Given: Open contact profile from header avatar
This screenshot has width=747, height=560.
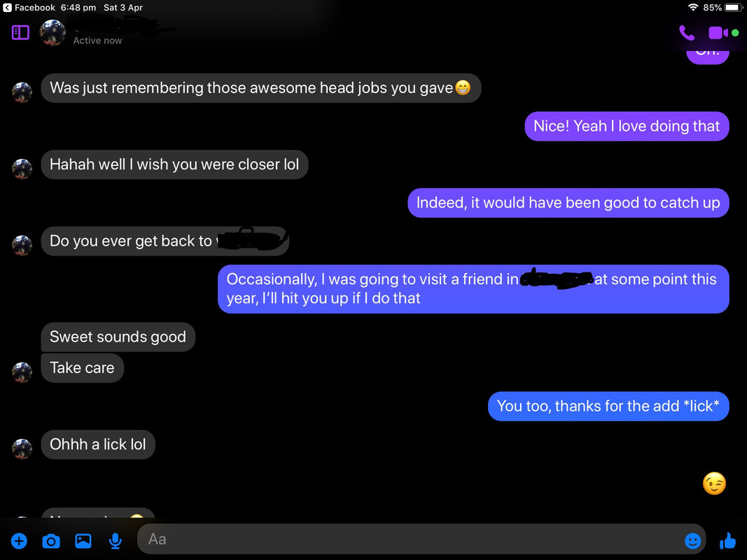Looking at the screenshot, I should pyautogui.click(x=53, y=32).
